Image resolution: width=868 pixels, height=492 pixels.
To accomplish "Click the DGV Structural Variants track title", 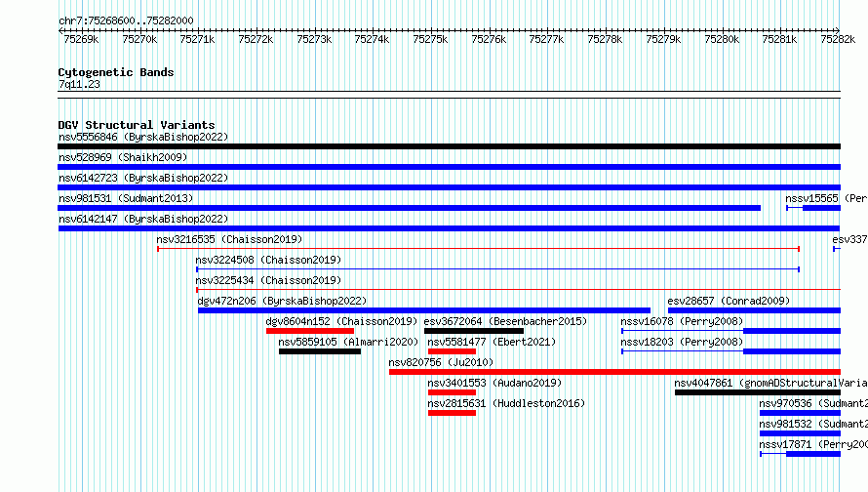I will pos(137,125).
